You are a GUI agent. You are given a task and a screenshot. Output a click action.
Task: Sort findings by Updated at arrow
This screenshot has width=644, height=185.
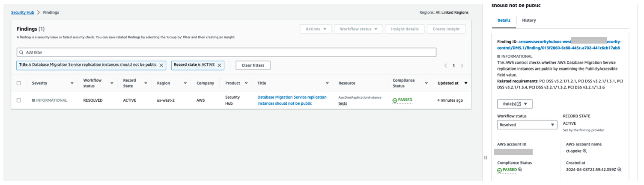pyautogui.click(x=466, y=83)
